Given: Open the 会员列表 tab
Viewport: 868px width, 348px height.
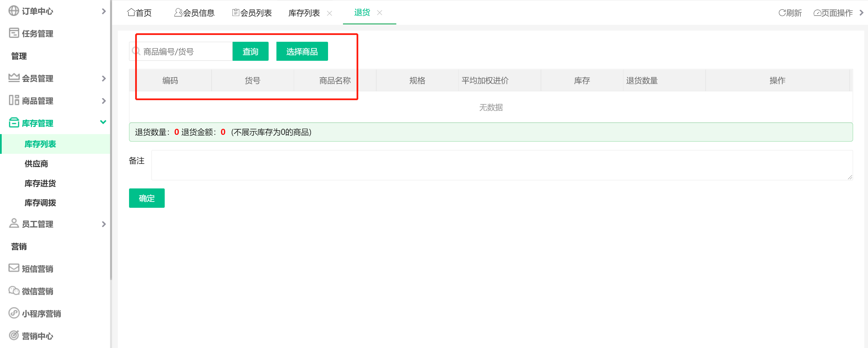Looking at the screenshot, I should point(252,12).
